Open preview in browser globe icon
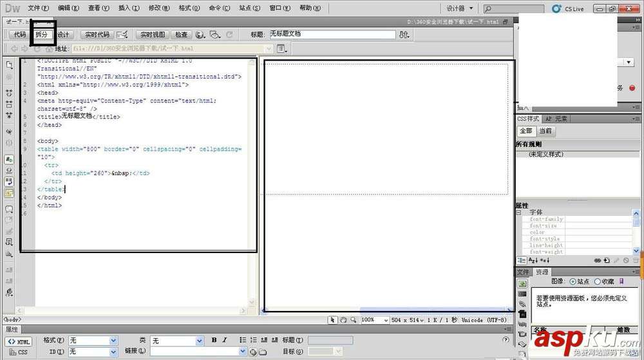Screen dimensions: 644x360 click(x=200, y=35)
